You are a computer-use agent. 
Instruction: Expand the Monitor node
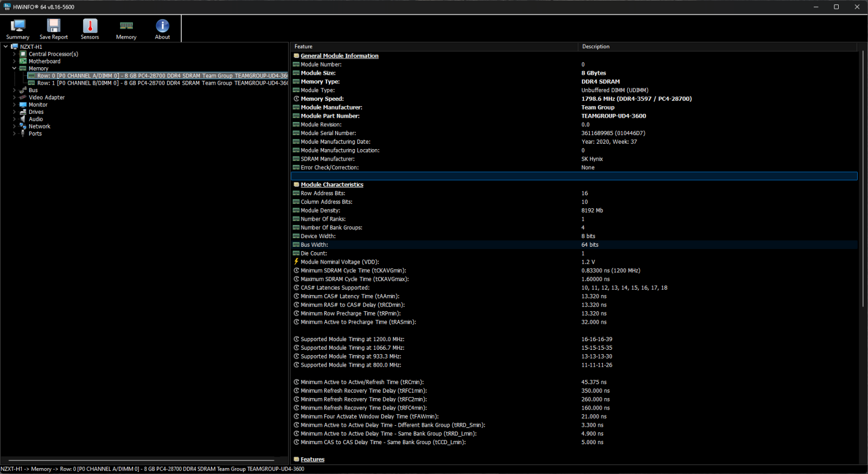14,105
